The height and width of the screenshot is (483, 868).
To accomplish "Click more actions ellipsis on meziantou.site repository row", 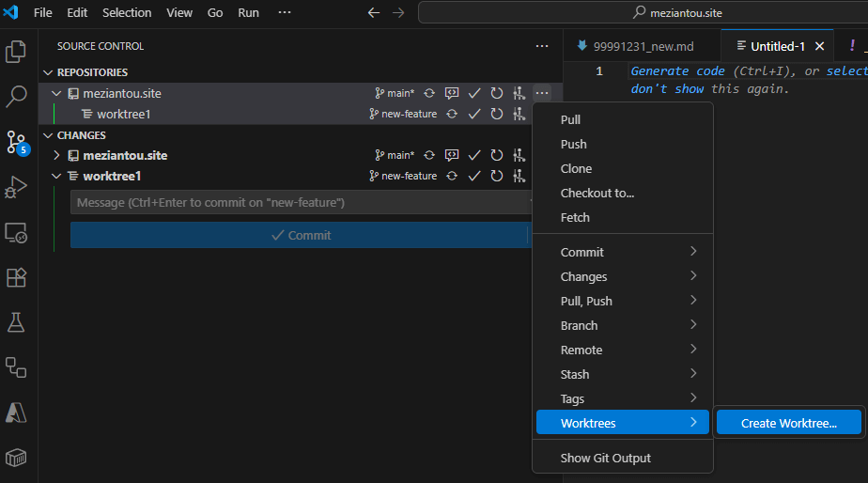I will click(542, 93).
